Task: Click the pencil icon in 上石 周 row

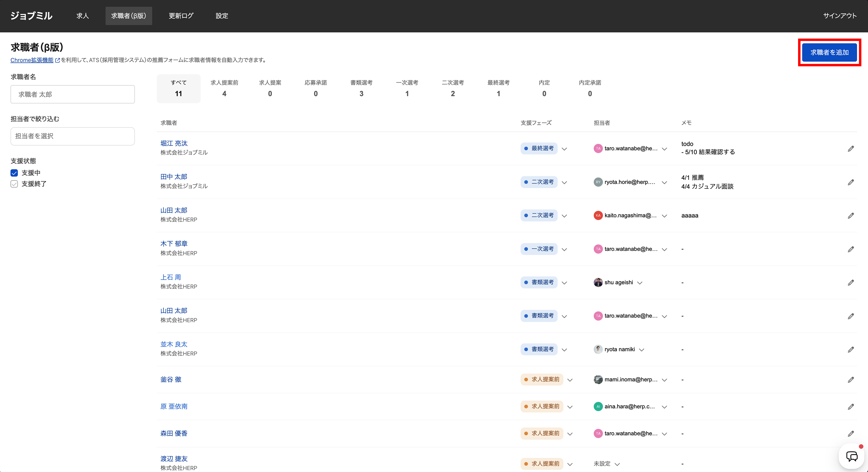Action: (x=851, y=283)
